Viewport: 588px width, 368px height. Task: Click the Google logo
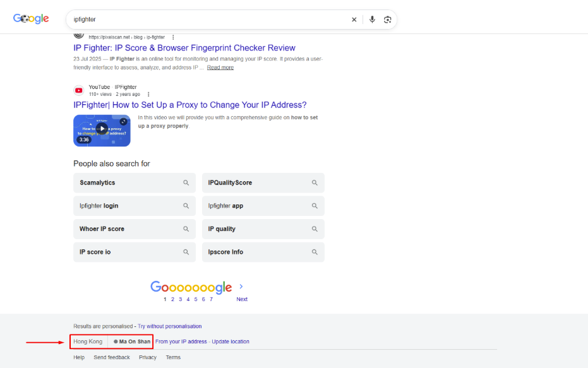(31, 18)
